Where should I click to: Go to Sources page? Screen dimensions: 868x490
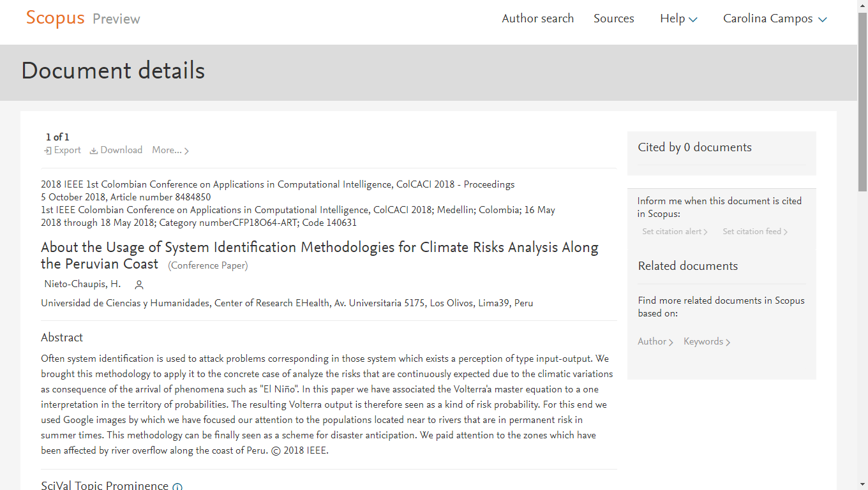click(x=613, y=19)
